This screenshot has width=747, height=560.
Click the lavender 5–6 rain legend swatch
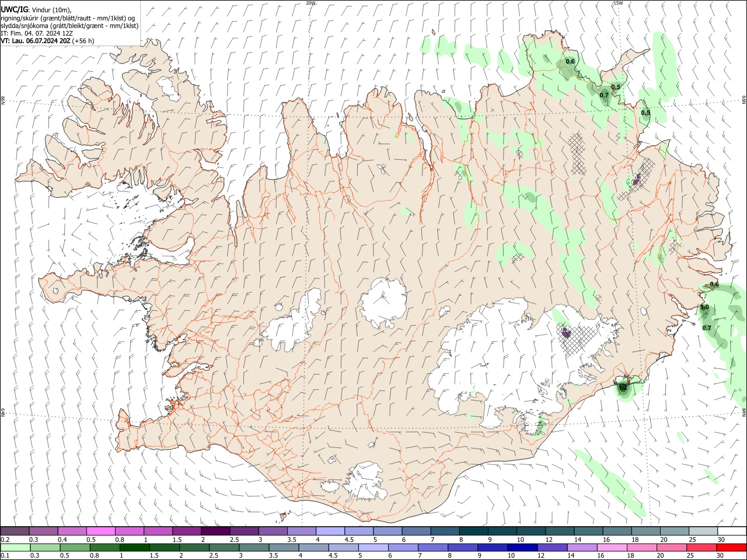click(372, 547)
